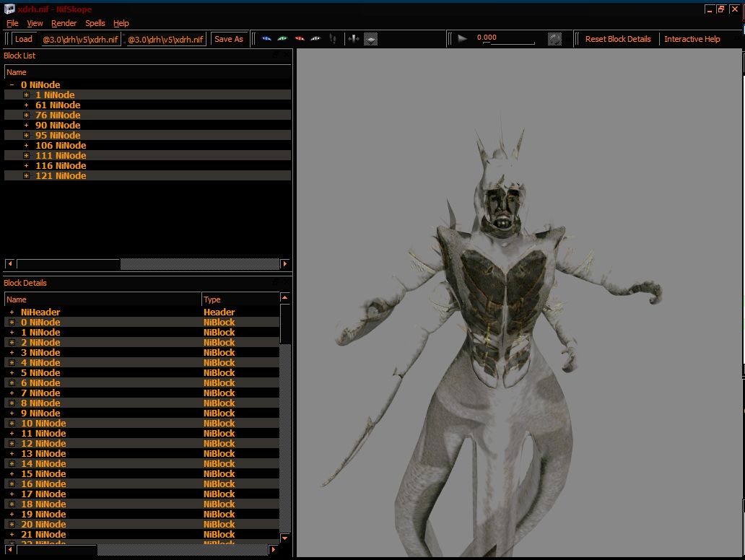Open the View menu
The image size is (745, 560).
[x=35, y=23]
